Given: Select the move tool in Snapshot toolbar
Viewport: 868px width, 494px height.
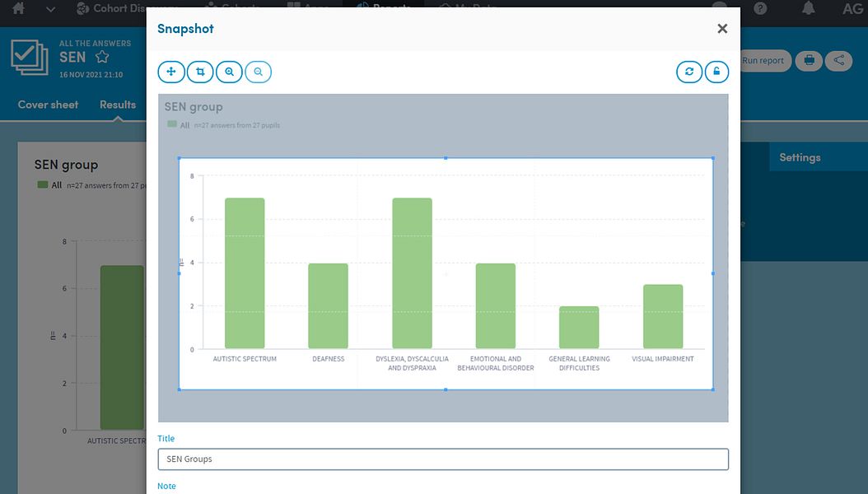Looking at the screenshot, I should (171, 72).
